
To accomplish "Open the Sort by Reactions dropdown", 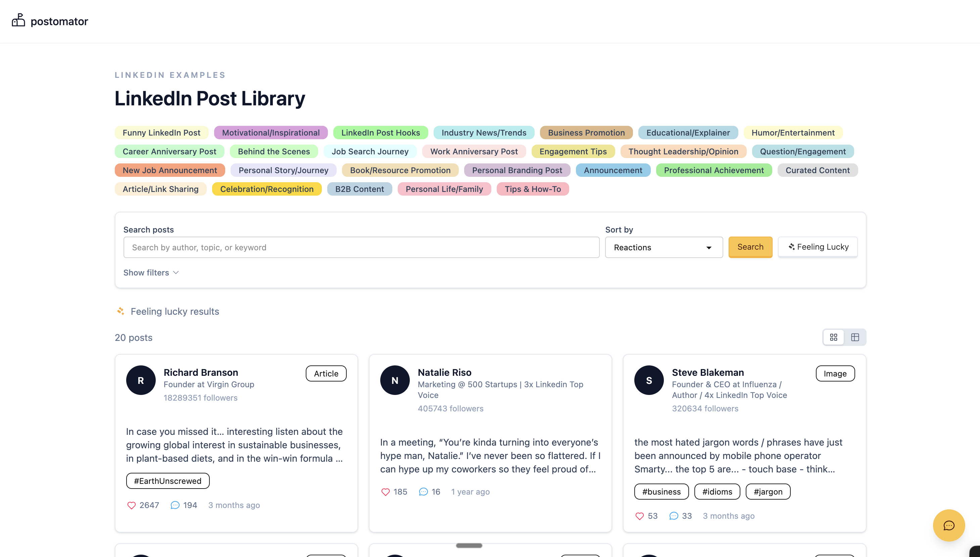I will coord(664,247).
